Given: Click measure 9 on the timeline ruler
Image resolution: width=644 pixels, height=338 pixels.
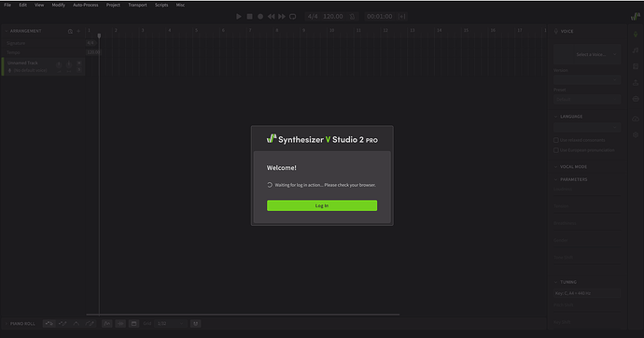Looking at the screenshot, I should pos(304,31).
